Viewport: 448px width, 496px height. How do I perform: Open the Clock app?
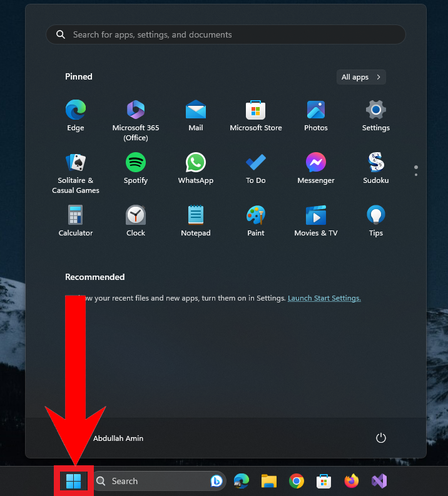pos(136,221)
